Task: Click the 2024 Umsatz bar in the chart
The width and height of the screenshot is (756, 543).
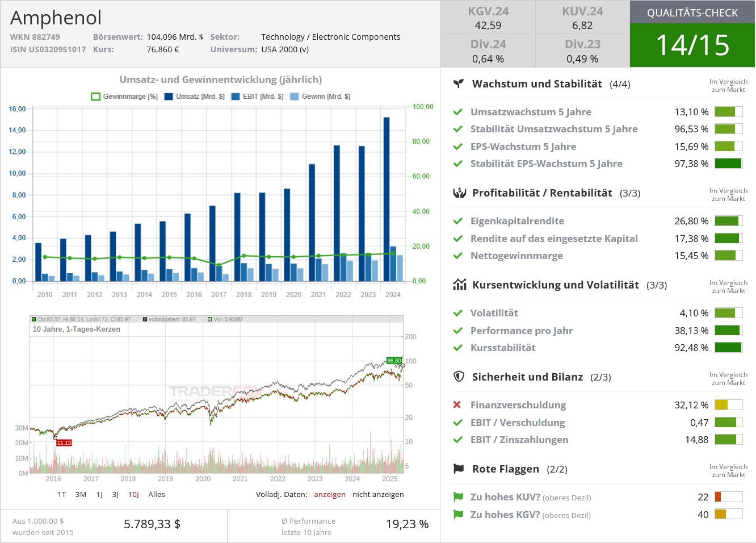Action: point(387,199)
